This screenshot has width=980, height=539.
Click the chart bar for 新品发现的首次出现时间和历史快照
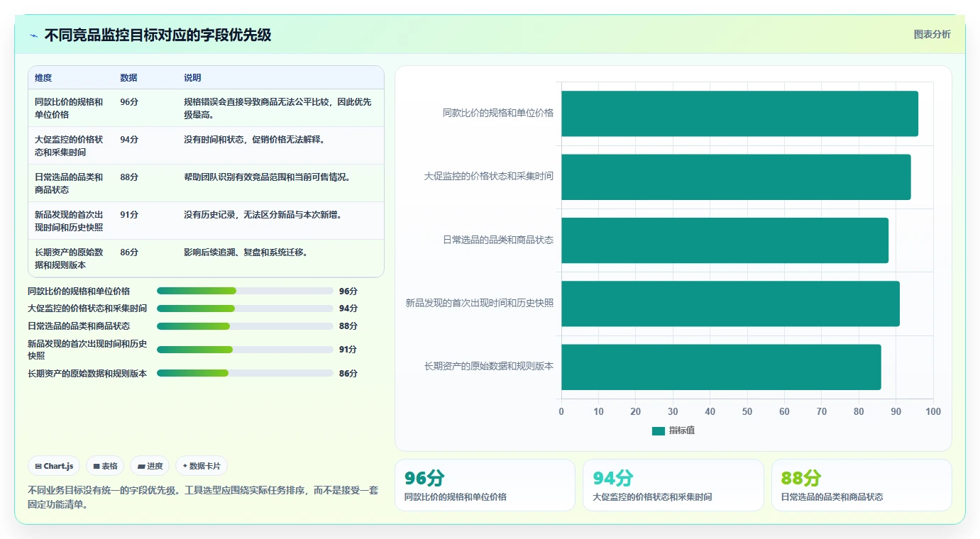click(x=730, y=304)
